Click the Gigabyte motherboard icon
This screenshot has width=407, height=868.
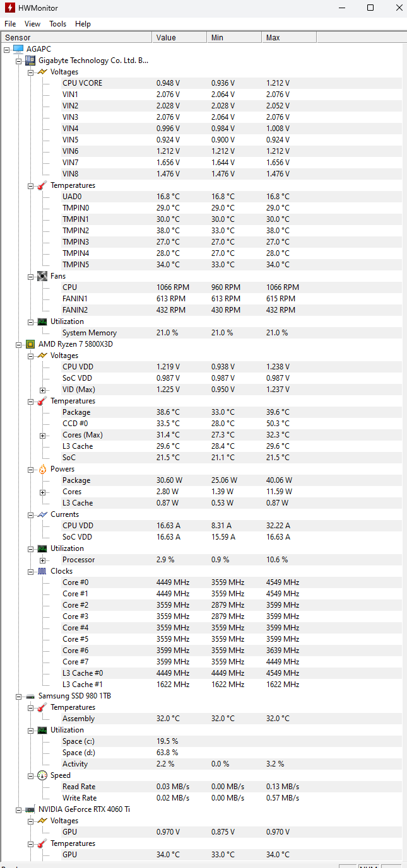click(x=30, y=61)
